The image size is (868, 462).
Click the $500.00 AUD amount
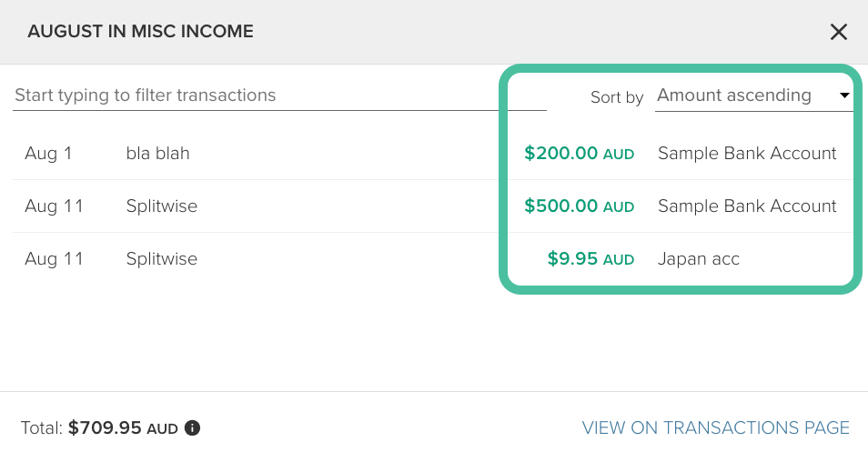point(579,206)
